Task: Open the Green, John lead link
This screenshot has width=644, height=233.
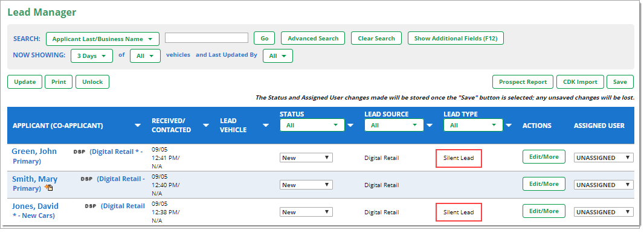Action: click(34, 152)
